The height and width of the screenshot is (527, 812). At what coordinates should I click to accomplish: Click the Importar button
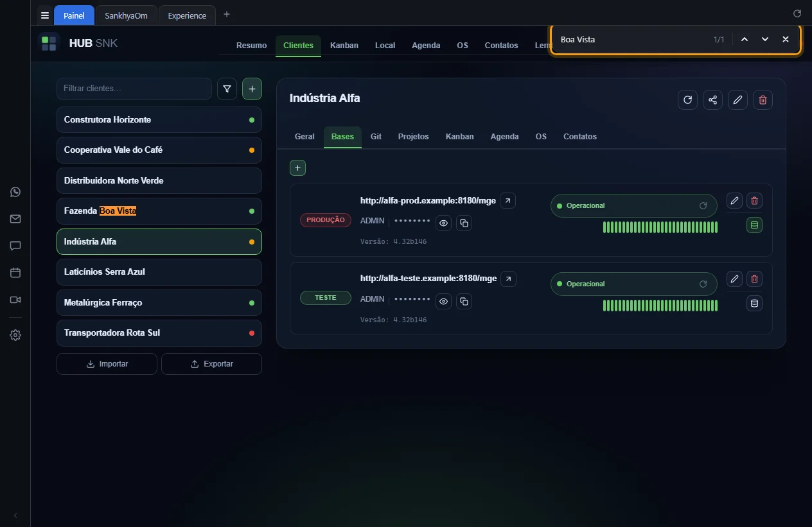[x=107, y=364]
